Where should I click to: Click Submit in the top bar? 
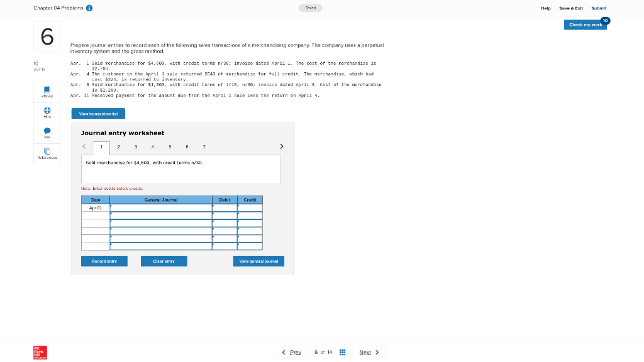[x=598, y=8]
